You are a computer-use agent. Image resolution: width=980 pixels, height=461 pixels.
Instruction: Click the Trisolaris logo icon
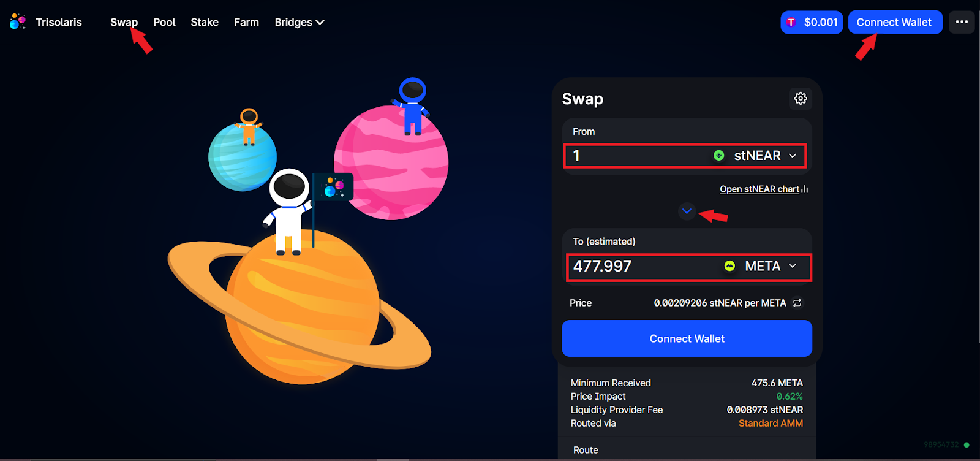tap(18, 21)
